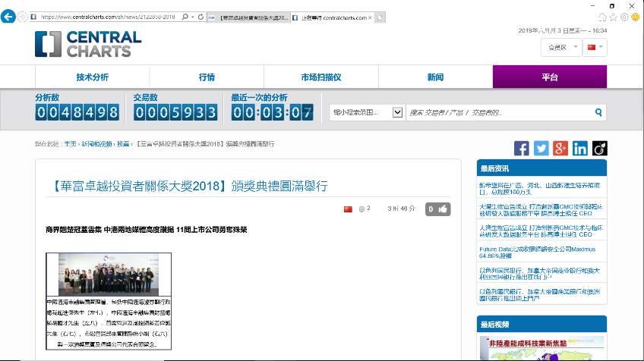
Task: Open 以色列国民银行 simplified news link
Action: (x=540, y=274)
